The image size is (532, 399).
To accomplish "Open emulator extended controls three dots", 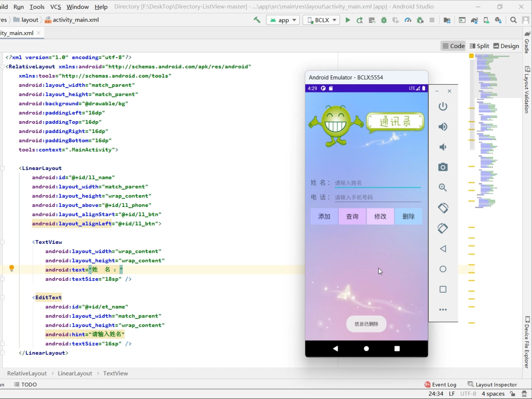I will [x=443, y=310].
